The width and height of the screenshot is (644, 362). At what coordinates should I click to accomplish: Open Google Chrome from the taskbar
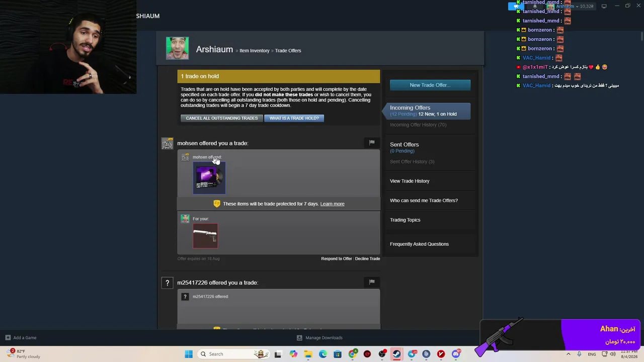click(x=352, y=354)
